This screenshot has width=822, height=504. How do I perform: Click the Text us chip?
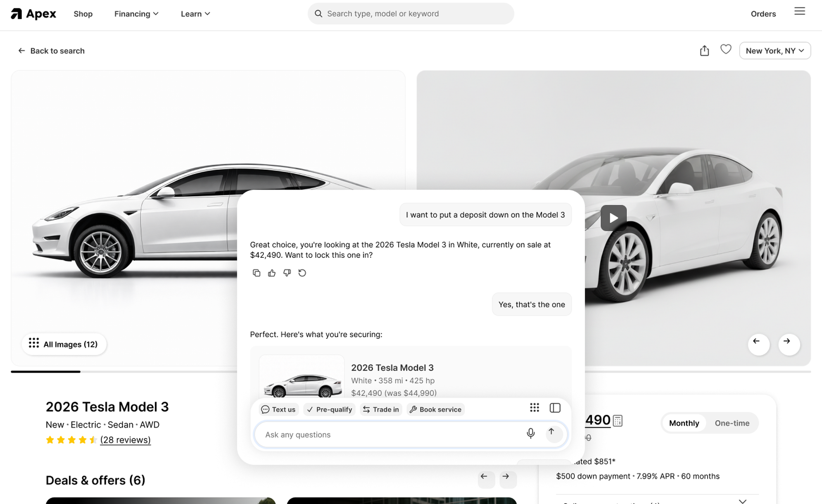pyautogui.click(x=279, y=409)
